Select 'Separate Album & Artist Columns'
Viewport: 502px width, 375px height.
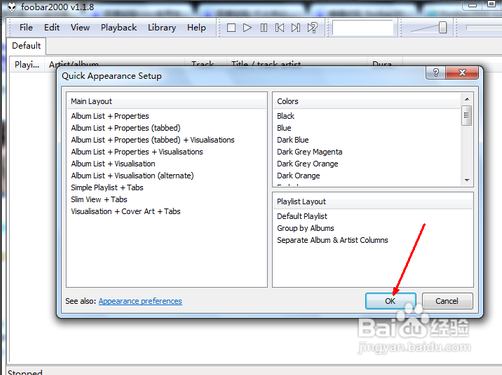coord(332,240)
